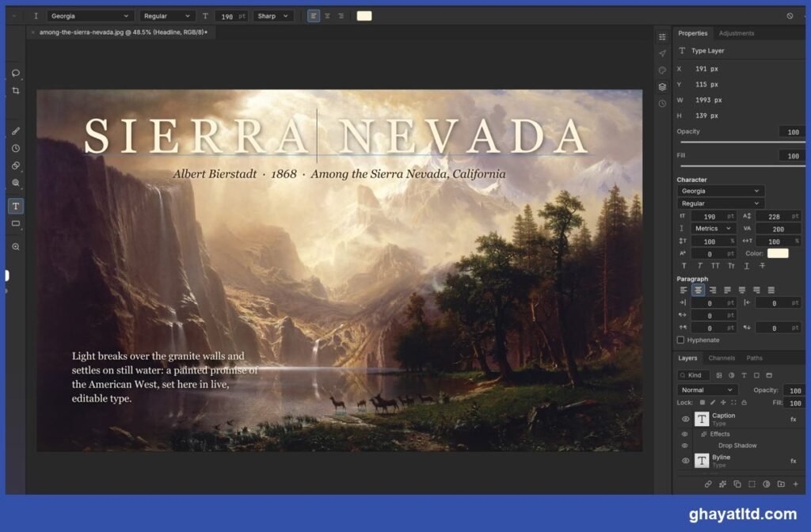This screenshot has height=532, width=811.
Task: Toggle visibility of Effects row
Action: pos(685,435)
